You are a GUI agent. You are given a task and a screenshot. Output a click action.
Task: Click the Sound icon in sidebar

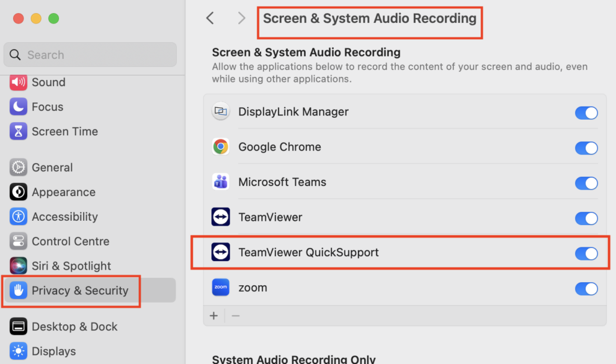(19, 82)
